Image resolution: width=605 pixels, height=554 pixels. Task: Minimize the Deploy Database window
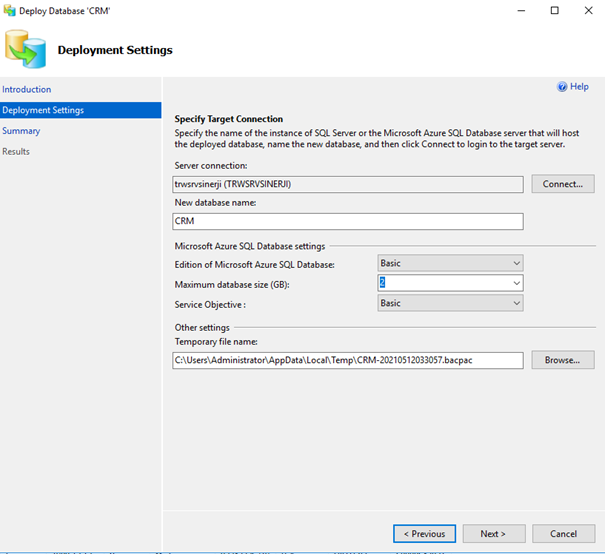(521, 10)
